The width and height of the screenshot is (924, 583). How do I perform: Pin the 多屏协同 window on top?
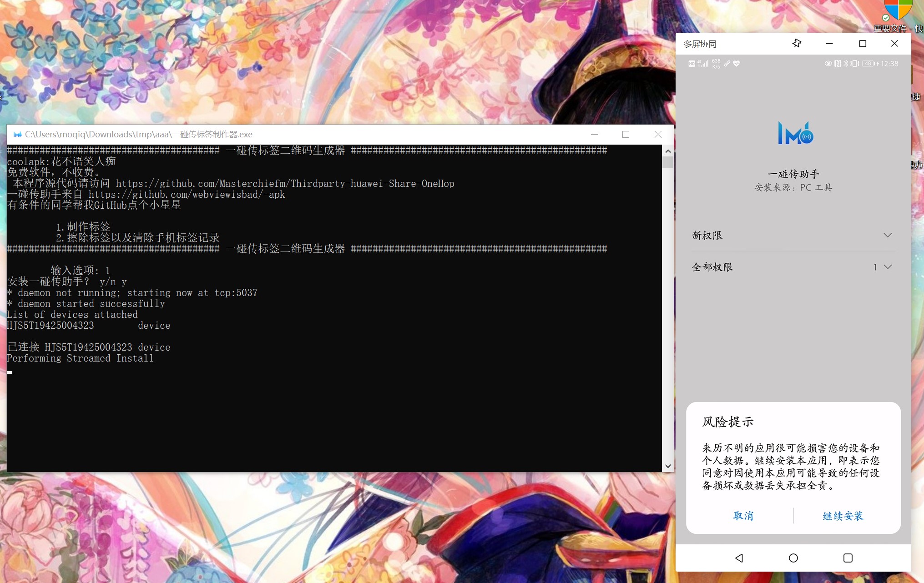pyautogui.click(x=796, y=44)
